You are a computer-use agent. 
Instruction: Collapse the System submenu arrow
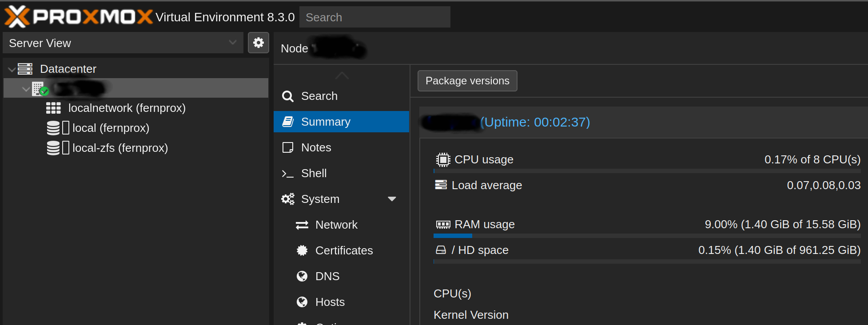click(392, 199)
